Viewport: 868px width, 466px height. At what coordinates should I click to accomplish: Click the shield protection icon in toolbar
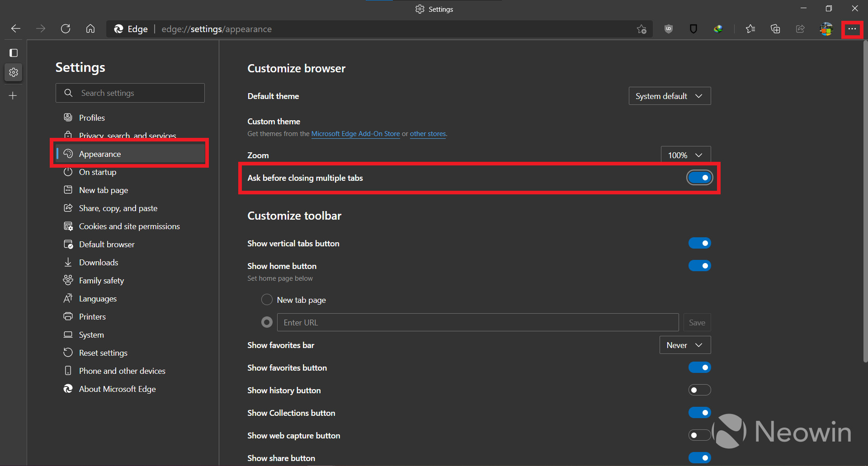coord(693,28)
